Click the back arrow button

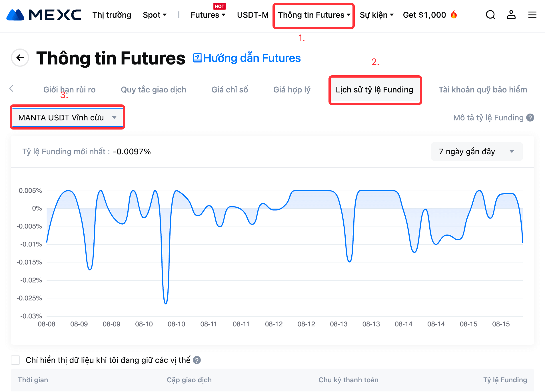tap(20, 58)
